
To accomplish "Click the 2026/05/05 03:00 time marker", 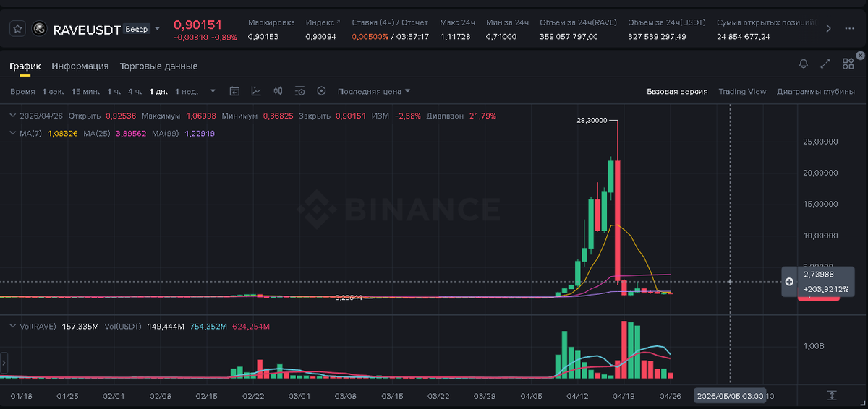I will [730, 396].
